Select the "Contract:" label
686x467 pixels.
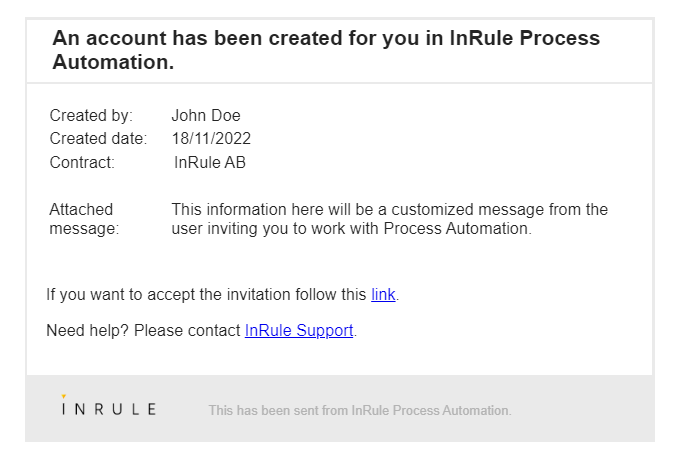click(82, 162)
